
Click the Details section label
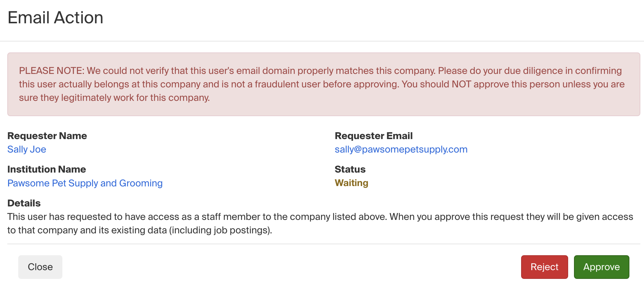point(24,203)
